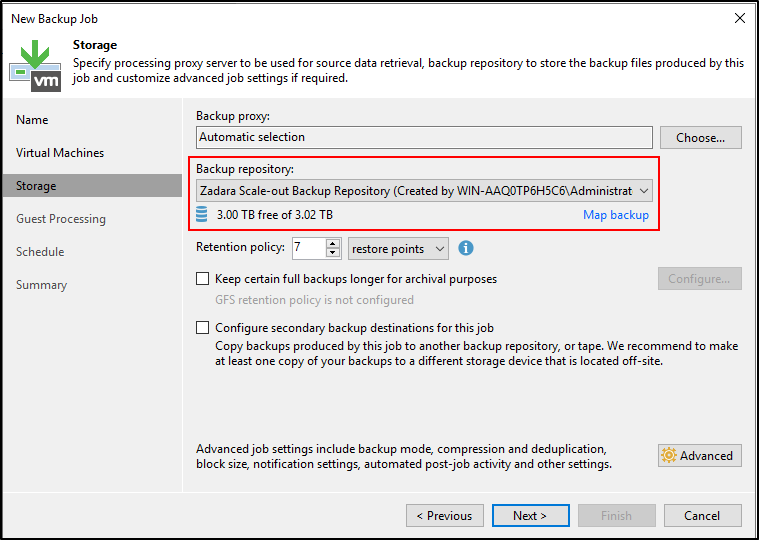Viewport: 759px width, 540px height.
Task: Click the Next > button
Action: [531, 516]
